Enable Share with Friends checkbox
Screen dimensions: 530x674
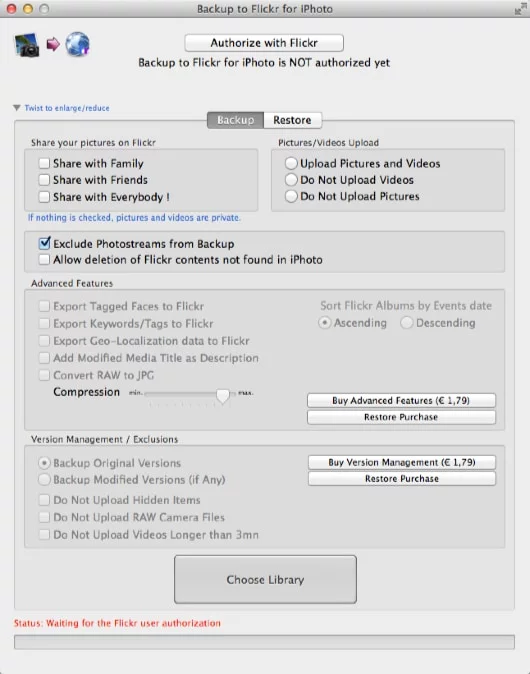(x=44, y=180)
